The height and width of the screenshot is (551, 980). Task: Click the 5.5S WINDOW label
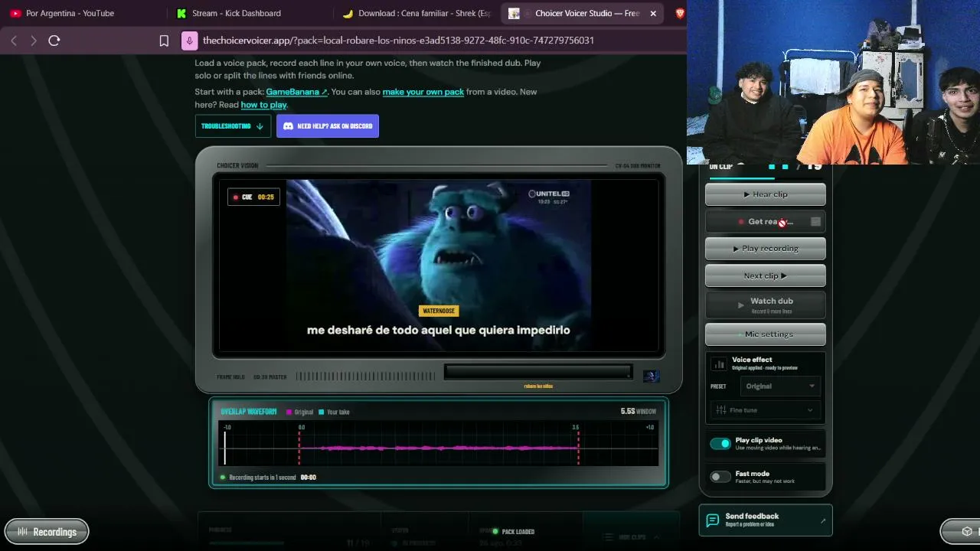click(638, 412)
